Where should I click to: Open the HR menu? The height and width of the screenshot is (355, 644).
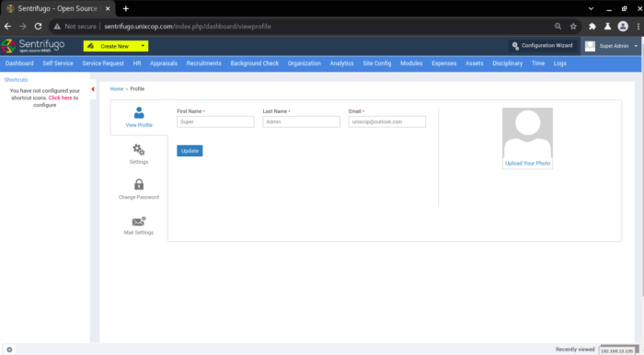[x=137, y=63]
